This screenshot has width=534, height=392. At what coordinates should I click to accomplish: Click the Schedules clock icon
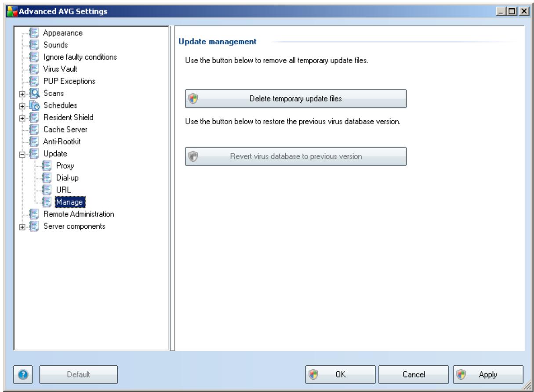[34, 105]
